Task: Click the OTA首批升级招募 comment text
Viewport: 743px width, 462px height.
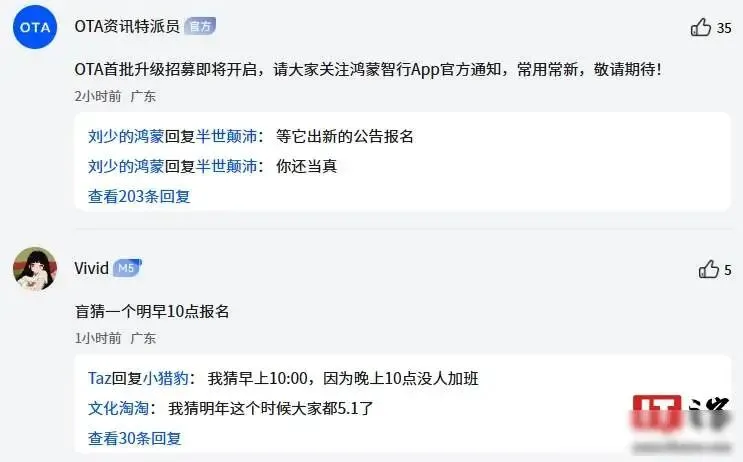Action: click(x=368, y=70)
